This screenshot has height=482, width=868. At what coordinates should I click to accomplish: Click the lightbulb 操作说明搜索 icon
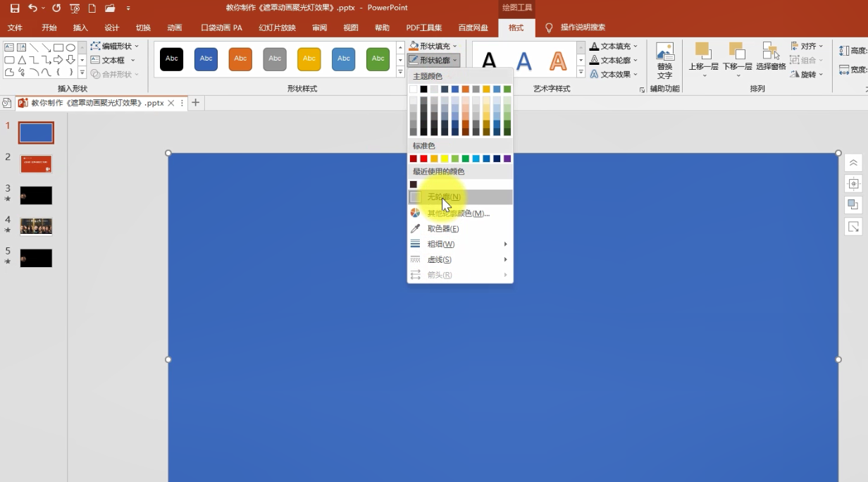[x=549, y=28]
